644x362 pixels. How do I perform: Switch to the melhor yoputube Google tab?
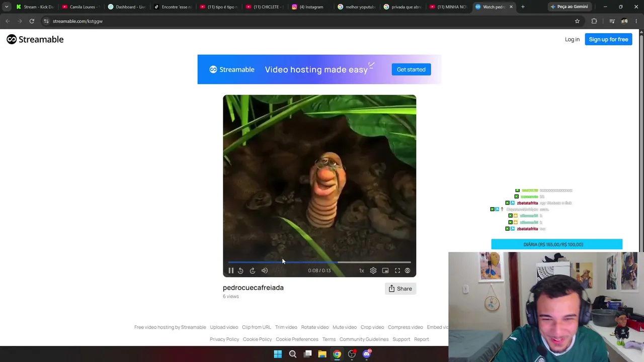point(357,7)
